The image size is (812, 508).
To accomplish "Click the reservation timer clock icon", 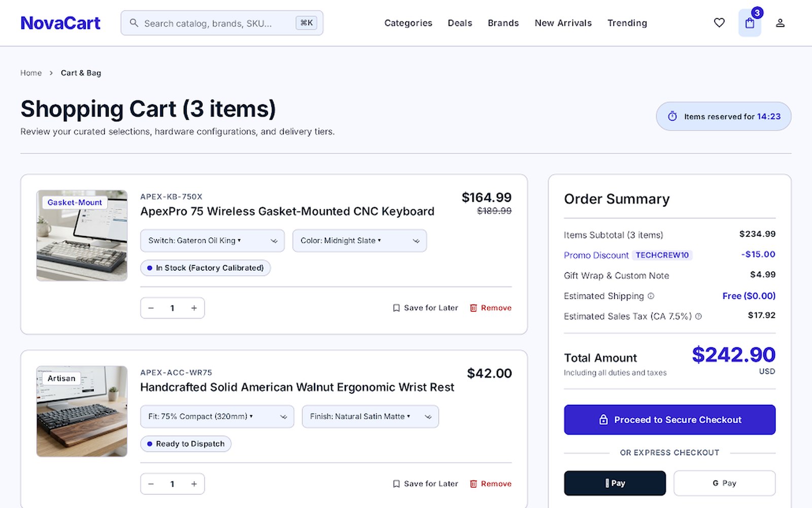I will coord(672,116).
